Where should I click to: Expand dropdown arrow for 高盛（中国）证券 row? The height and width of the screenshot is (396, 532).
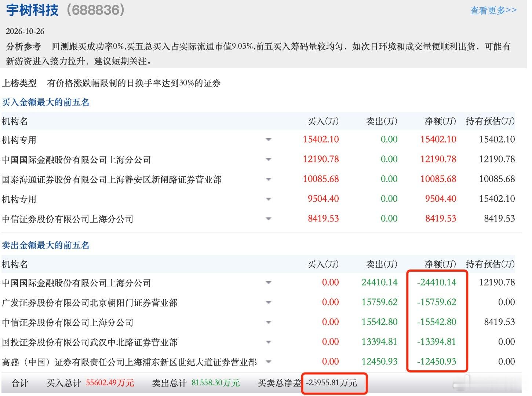click(x=269, y=362)
